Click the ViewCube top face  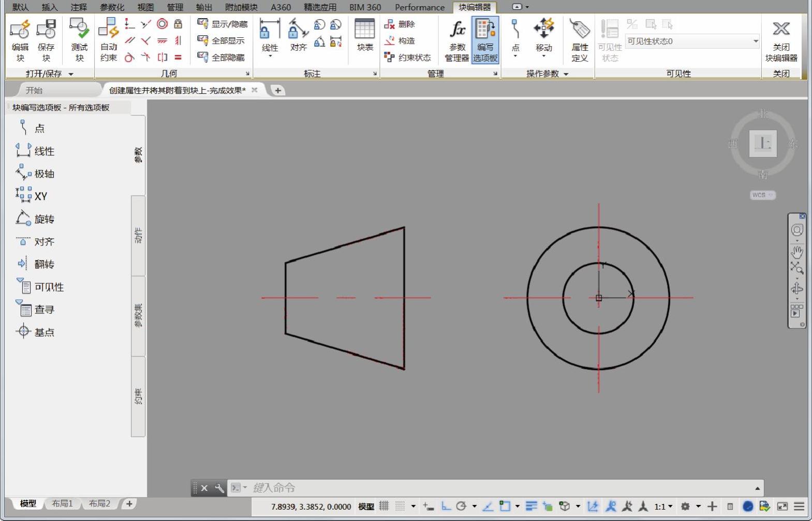[763, 143]
